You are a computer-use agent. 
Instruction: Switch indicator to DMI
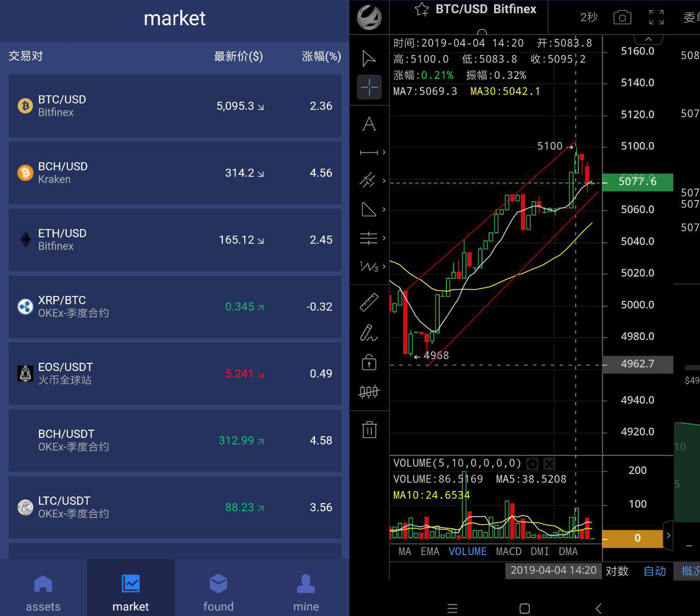540,551
